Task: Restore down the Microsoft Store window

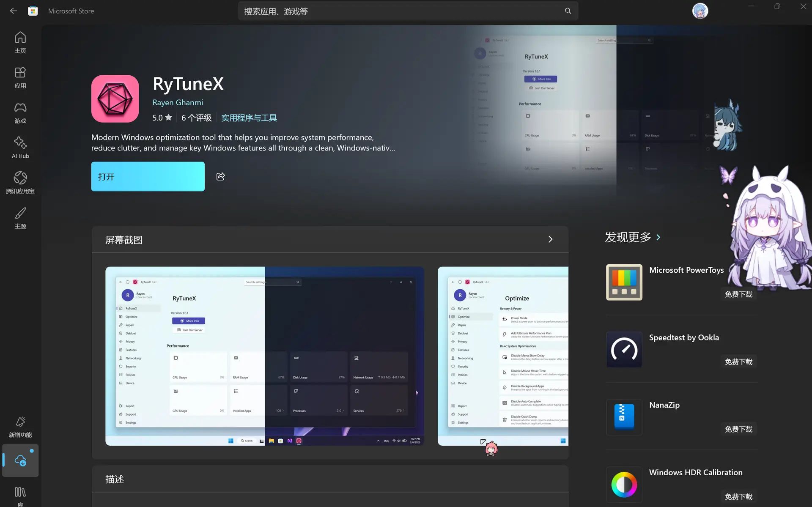Action: pyautogui.click(x=777, y=6)
